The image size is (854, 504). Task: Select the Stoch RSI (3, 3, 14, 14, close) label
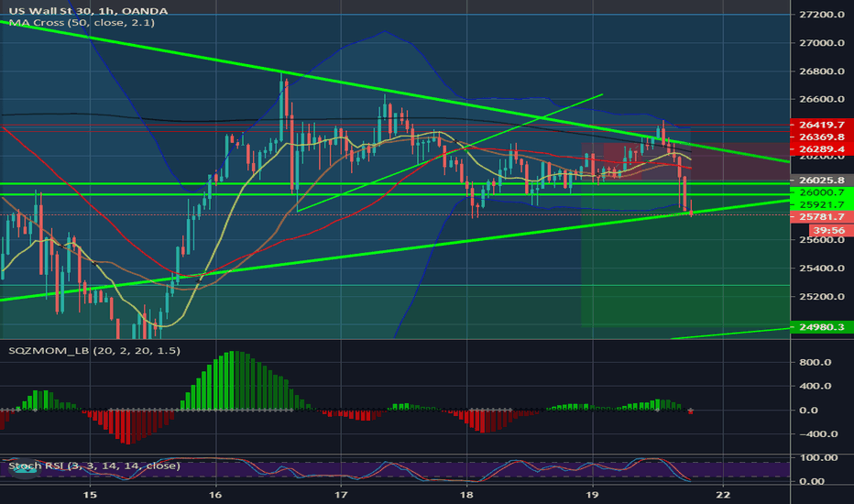pos(94,466)
